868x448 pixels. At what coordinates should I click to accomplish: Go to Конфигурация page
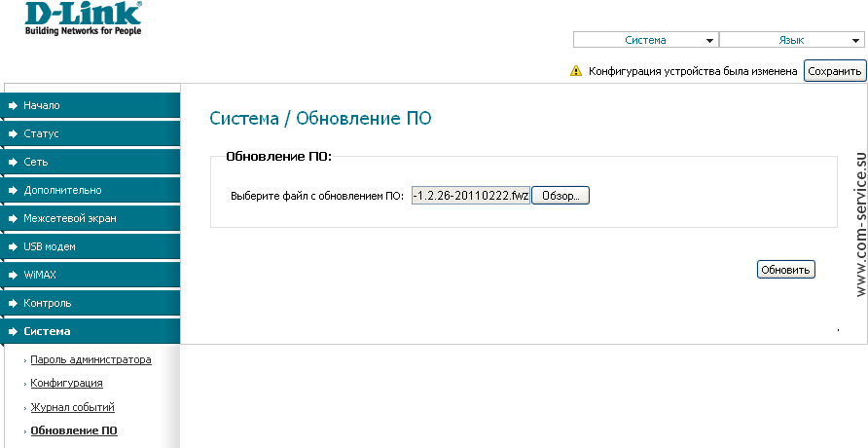pos(66,383)
